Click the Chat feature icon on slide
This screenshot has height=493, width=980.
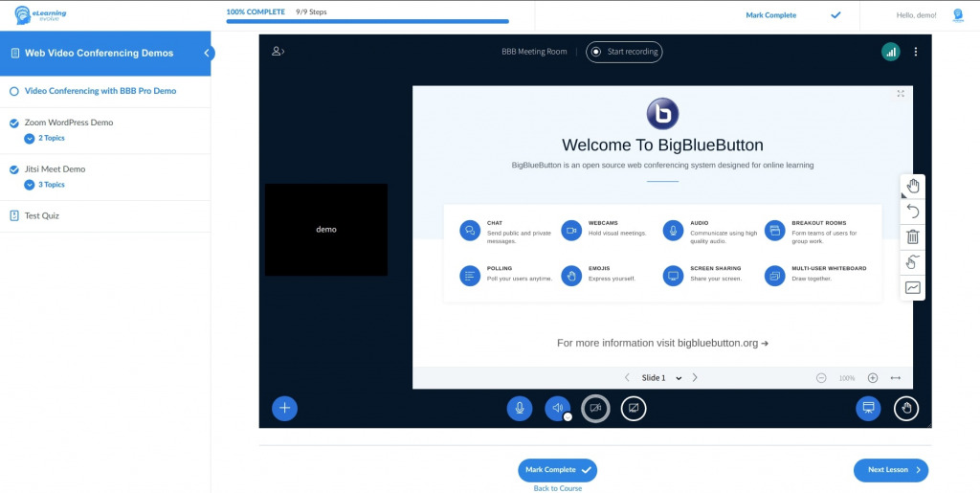coord(469,231)
